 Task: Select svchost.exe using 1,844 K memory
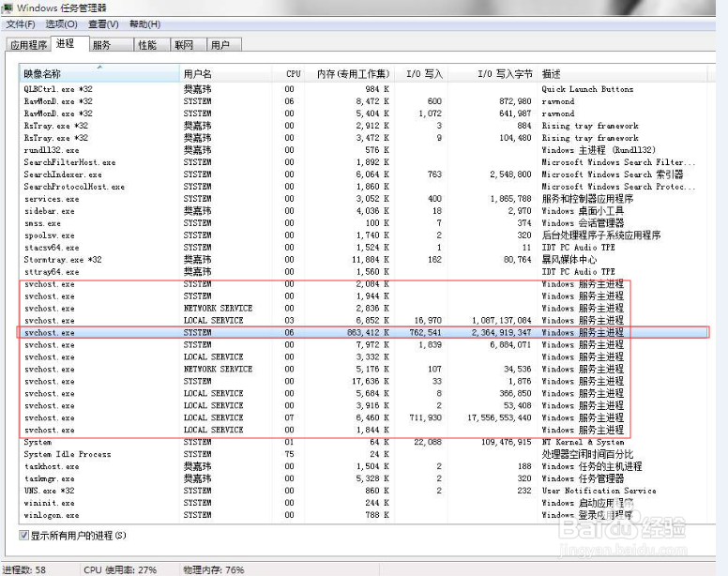tap(363, 430)
